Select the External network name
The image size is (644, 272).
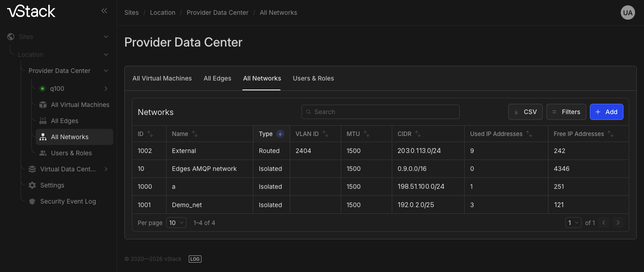(x=184, y=151)
